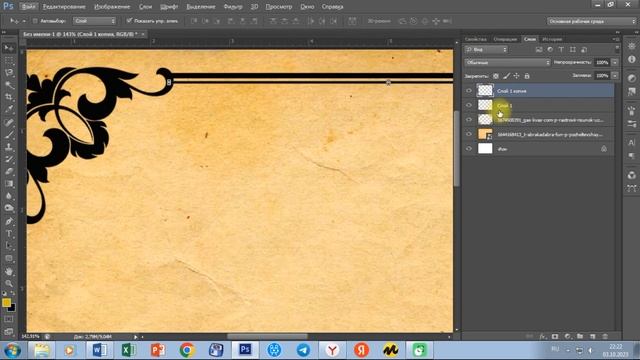This screenshot has height=360, width=640.
Task: Click the vertical canvas scrollbar
Action: (x=457, y=149)
